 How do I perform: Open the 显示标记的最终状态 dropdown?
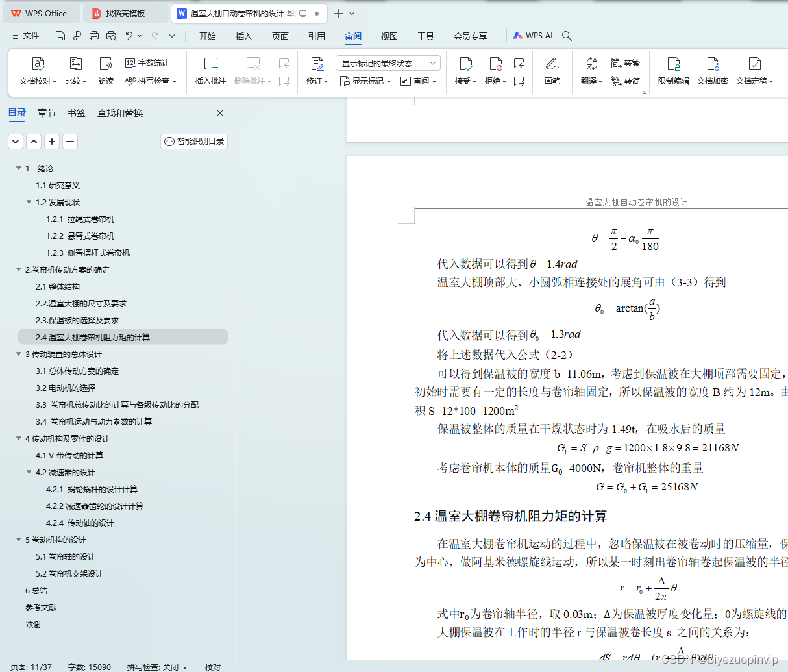pos(388,63)
